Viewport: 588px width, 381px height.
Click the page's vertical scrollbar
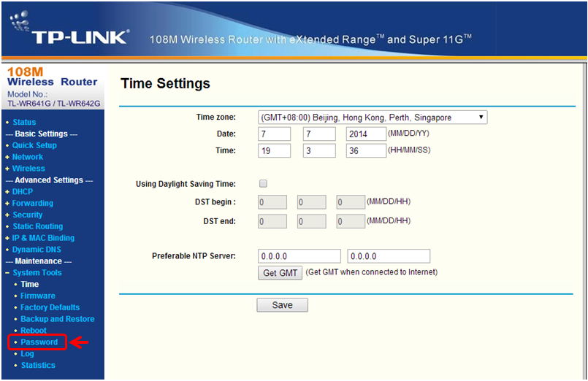pos(584,221)
